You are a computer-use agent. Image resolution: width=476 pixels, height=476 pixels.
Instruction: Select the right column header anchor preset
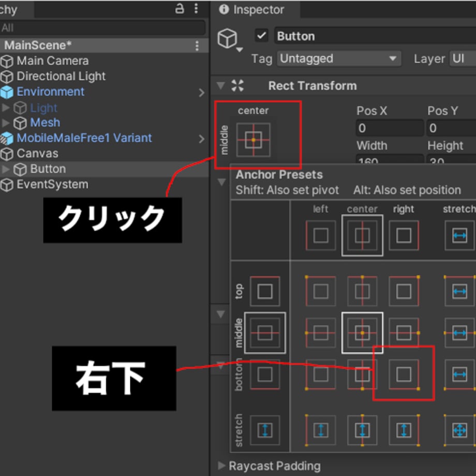pyautogui.click(x=404, y=235)
